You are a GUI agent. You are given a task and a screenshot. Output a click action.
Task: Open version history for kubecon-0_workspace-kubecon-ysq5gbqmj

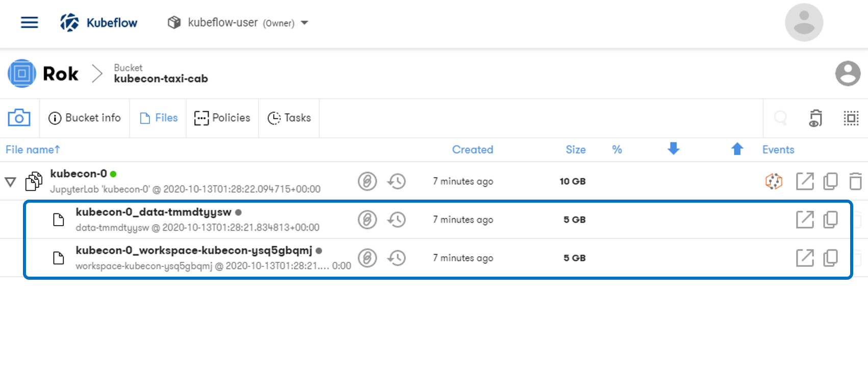pos(396,258)
